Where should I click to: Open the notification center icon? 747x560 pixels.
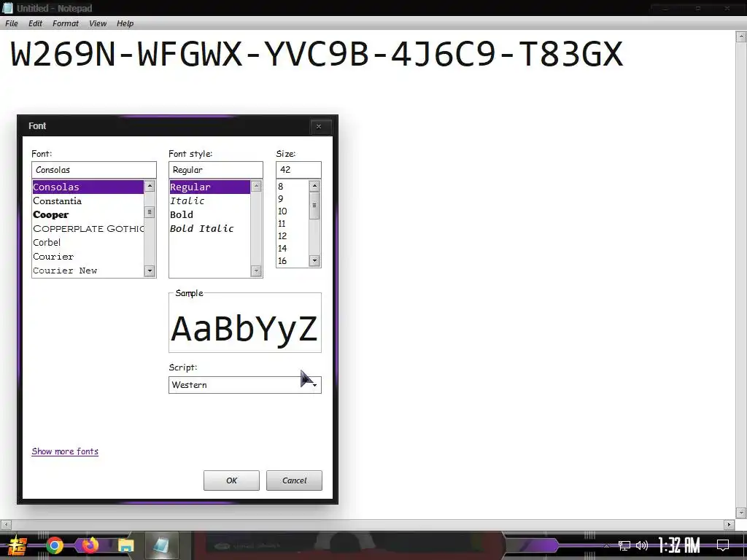coord(723,545)
